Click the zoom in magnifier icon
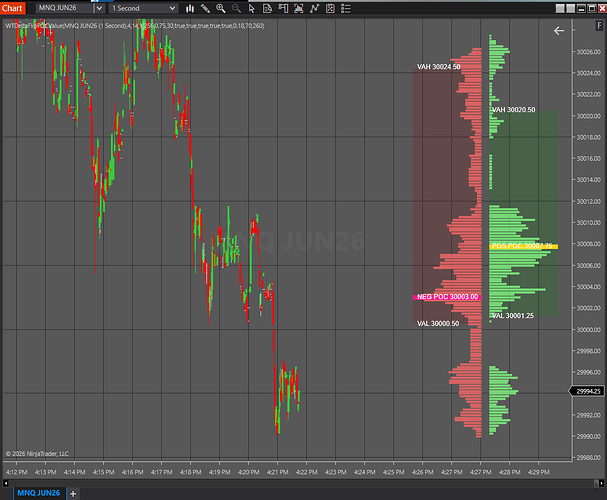Image resolution: width=607 pixels, height=500 pixels. [x=221, y=9]
